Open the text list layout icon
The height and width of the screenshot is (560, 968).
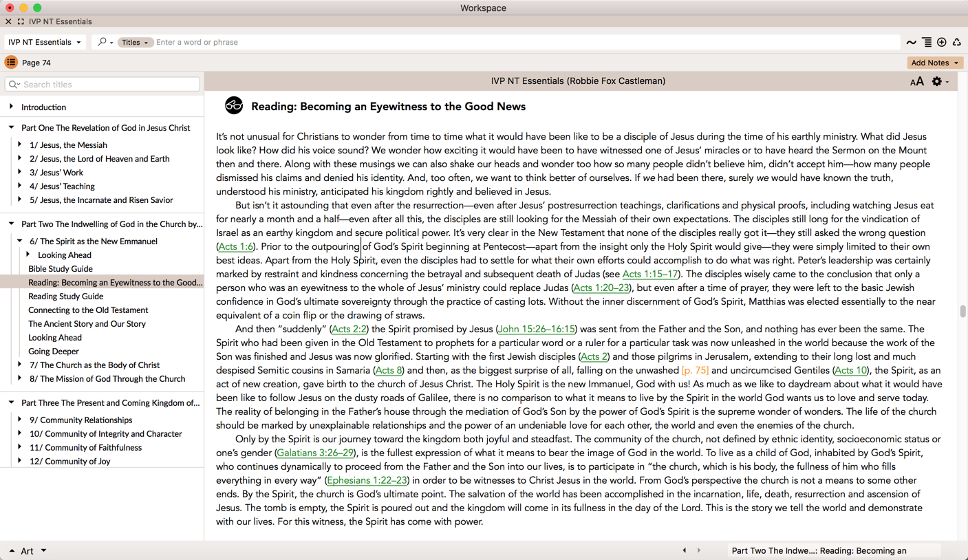click(x=927, y=43)
